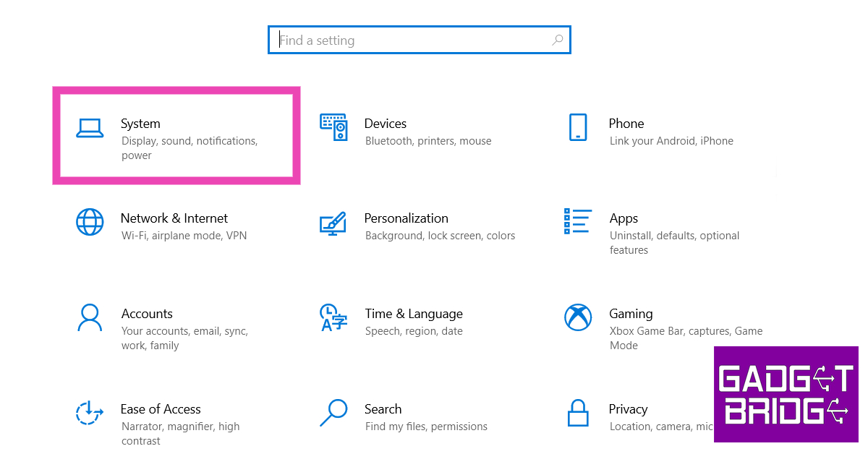Go to Apps via its heading
This screenshot has width=868, height=454.
click(x=624, y=218)
